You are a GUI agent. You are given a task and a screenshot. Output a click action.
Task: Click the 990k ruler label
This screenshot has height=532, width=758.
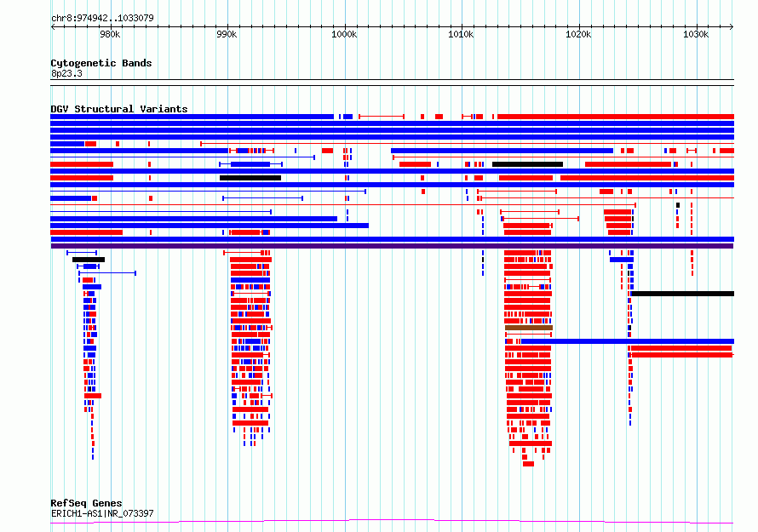coord(227,34)
